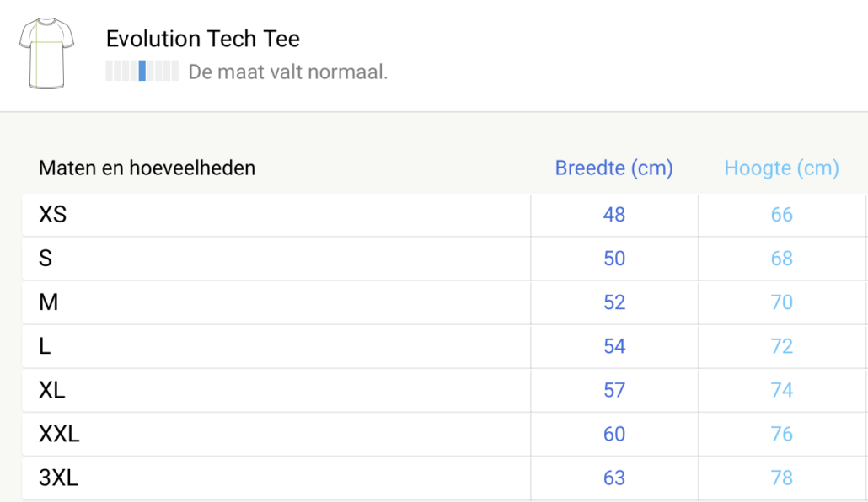Select the XL size row
The width and height of the screenshot is (868, 502).
[445, 390]
